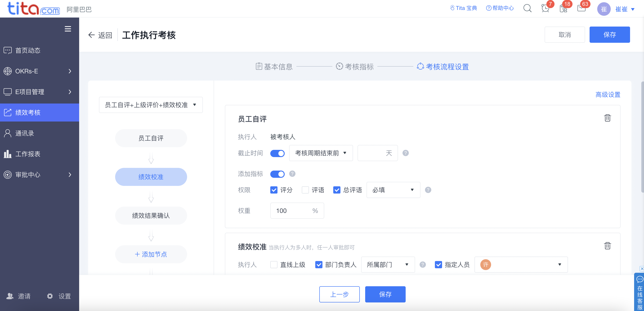This screenshot has height=311, width=644.
Task: Open 指定人员 person selector dropdown
Action: [x=521, y=264]
